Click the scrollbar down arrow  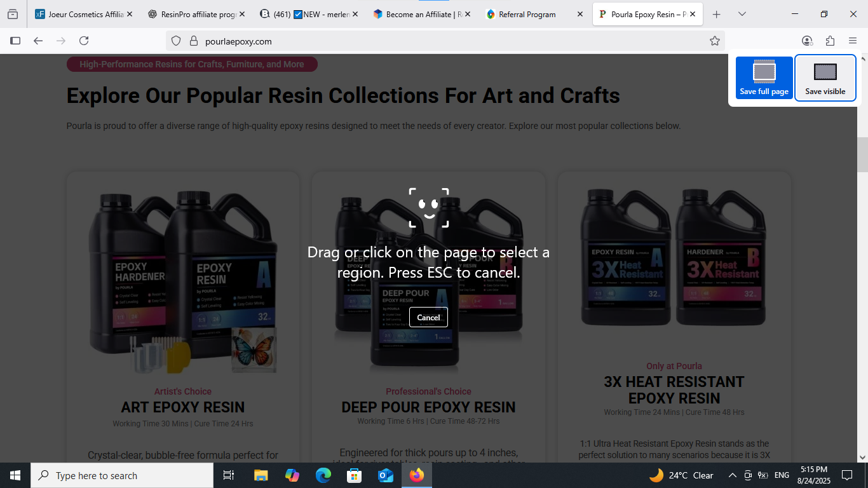tap(862, 457)
